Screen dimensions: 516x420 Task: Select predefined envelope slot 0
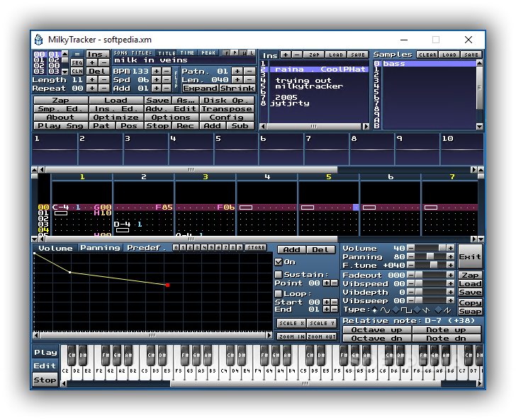(176, 247)
